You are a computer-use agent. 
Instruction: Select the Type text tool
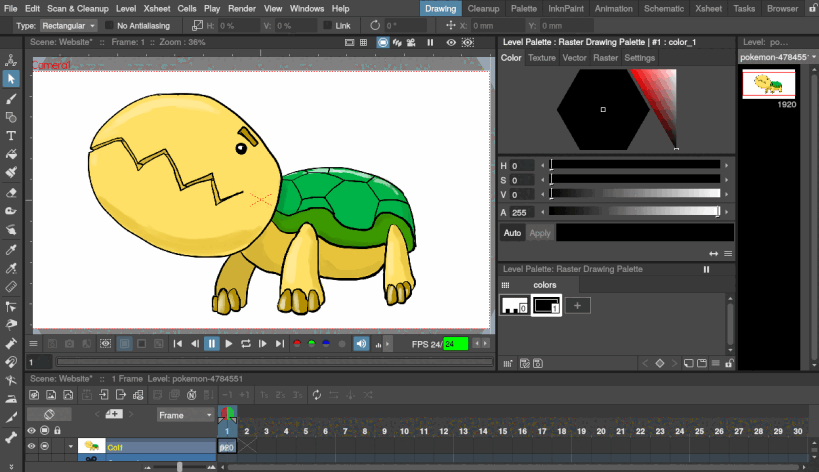(10, 136)
